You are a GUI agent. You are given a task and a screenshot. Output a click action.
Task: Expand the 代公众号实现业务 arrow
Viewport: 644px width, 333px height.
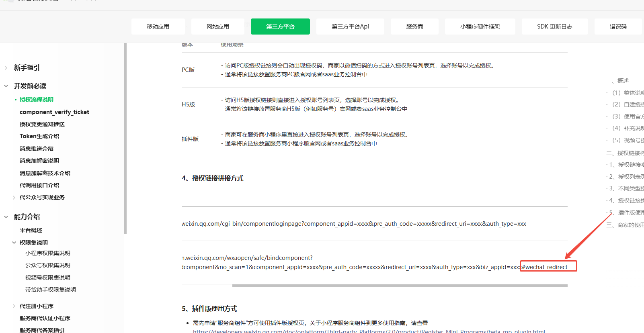click(x=14, y=197)
